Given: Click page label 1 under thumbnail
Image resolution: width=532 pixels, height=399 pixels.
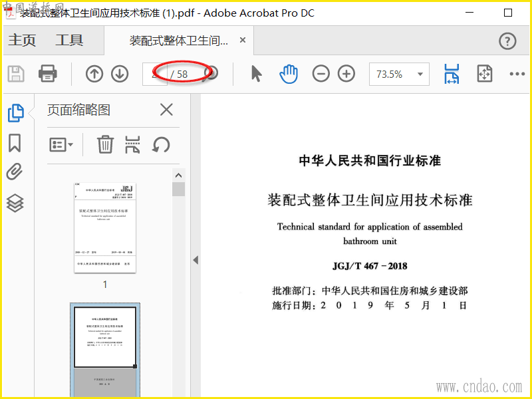Looking at the screenshot, I should pyautogui.click(x=105, y=285).
